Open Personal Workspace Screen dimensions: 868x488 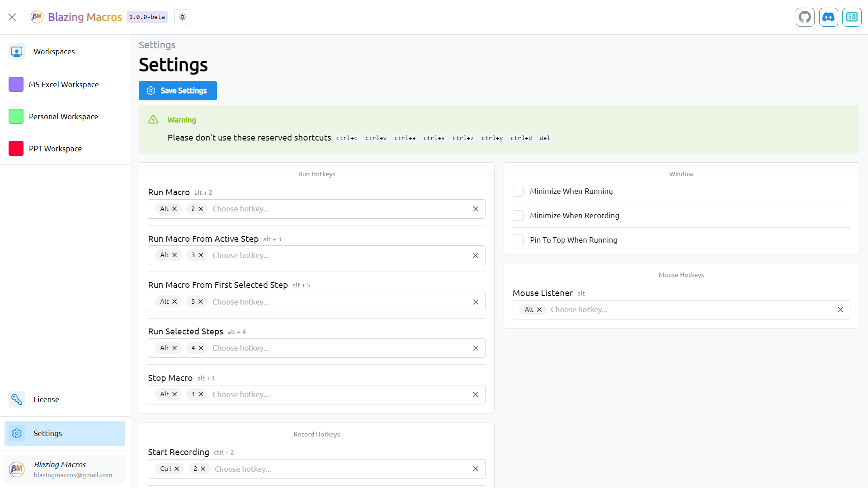point(65,117)
